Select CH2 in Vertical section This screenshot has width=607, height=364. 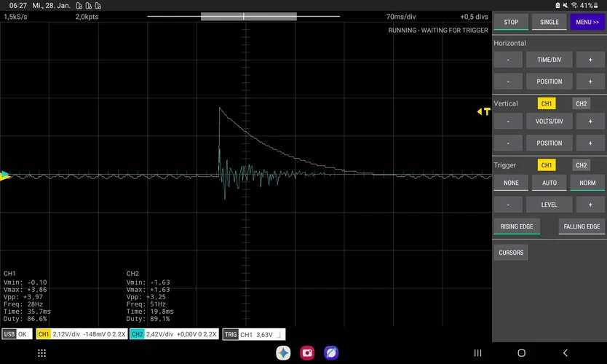point(581,103)
